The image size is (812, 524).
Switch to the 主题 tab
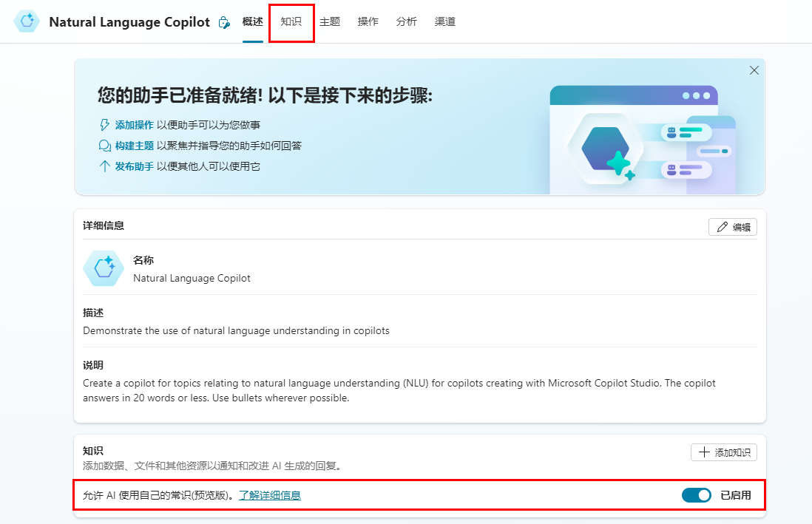click(x=329, y=21)
